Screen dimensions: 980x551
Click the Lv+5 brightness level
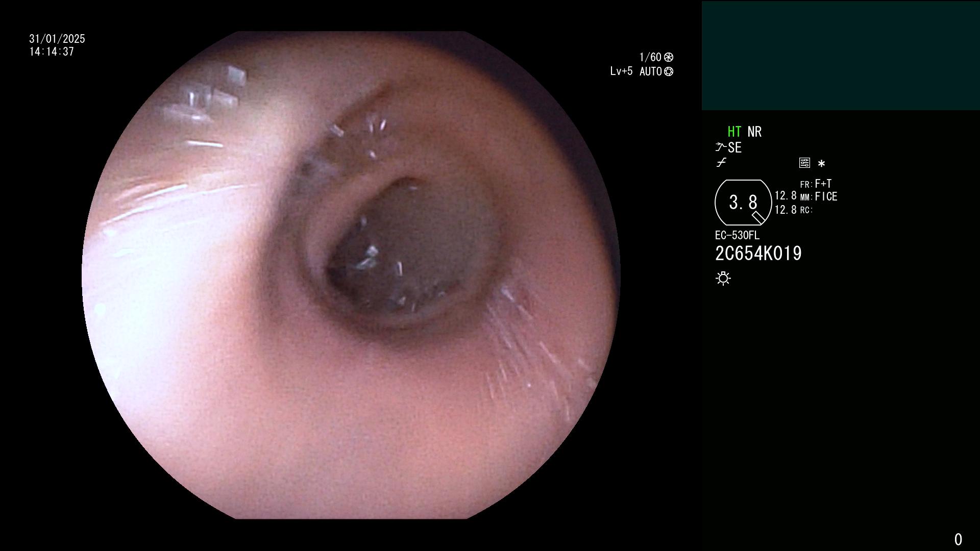[621, 71]
